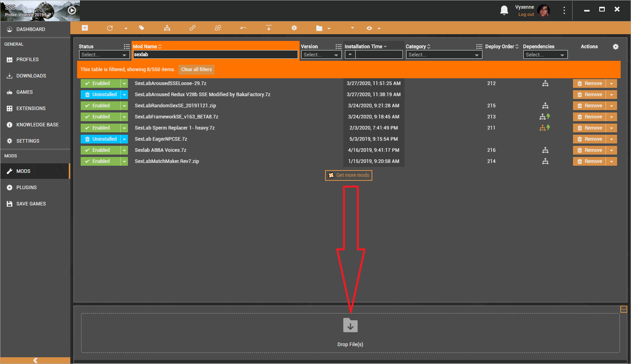Collapse the sidebar with the bottom arrow
Screen dimensions: 631x364
click(35, 360)
